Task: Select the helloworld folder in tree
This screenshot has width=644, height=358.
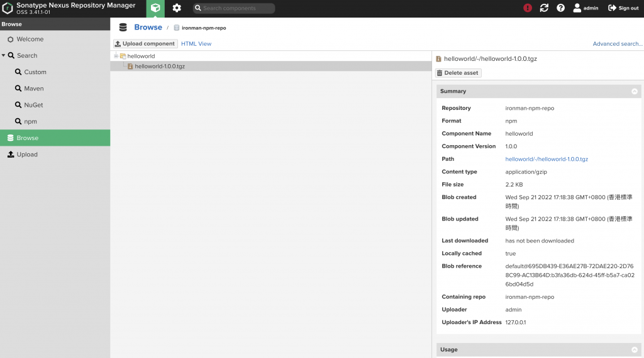Action: 141,56
